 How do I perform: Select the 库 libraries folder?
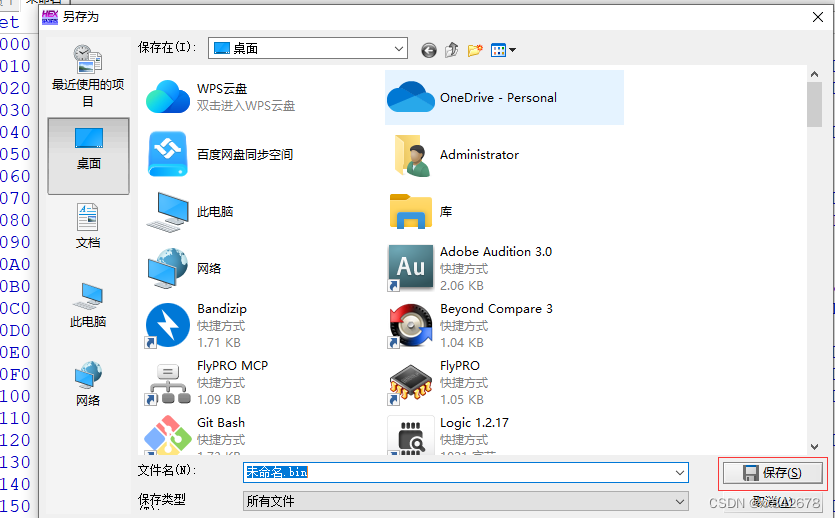tap(421, 211)
